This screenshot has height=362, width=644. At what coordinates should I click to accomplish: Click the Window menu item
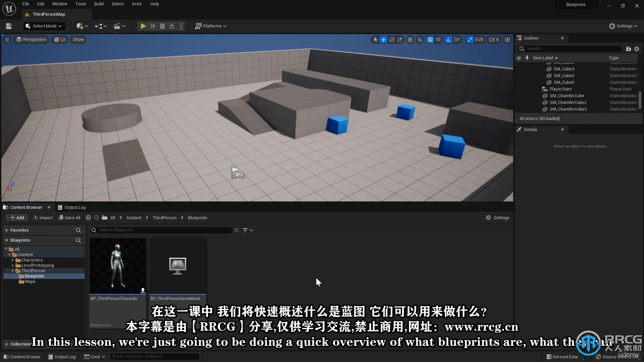tap(59, 4)
